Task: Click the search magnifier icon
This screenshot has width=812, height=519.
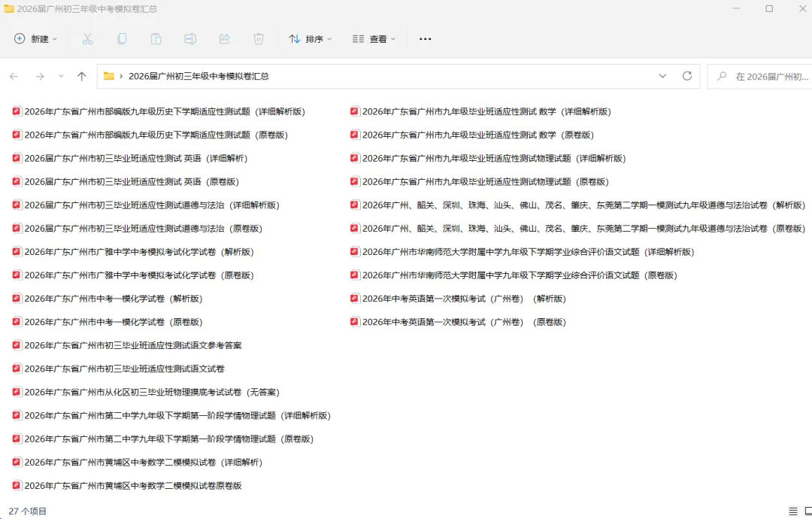Action: [721, 76]
